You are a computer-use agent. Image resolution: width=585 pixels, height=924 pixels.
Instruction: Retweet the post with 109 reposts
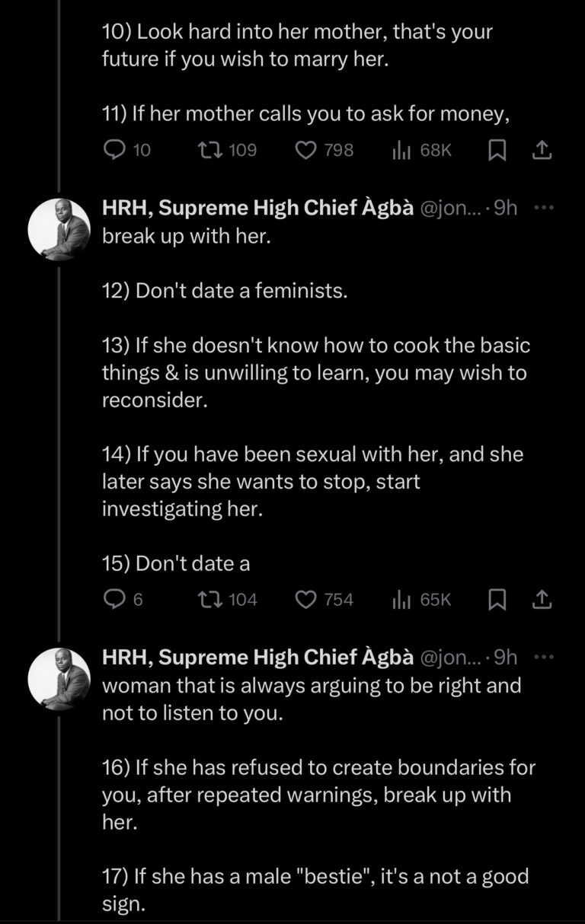click(214, 150)
